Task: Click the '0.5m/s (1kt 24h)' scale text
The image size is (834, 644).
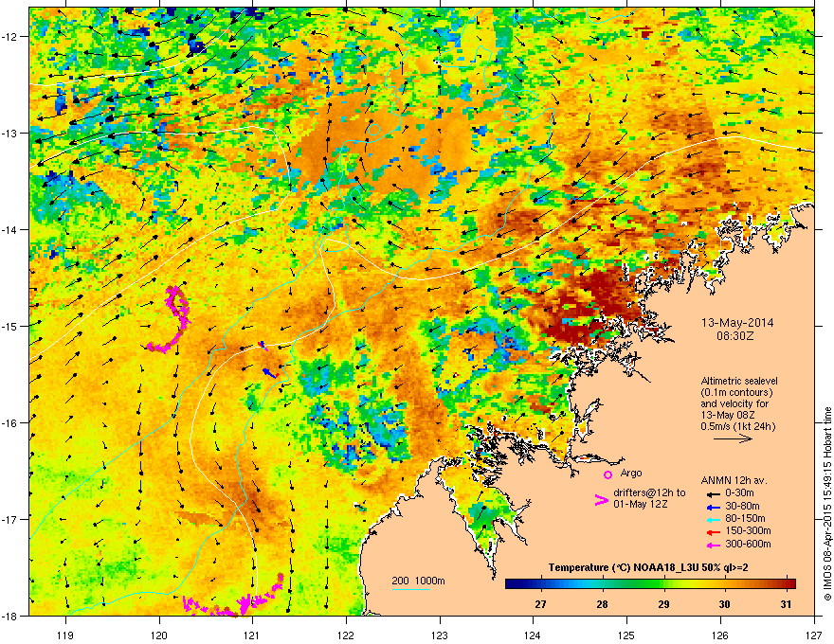Action: point(737,426)
